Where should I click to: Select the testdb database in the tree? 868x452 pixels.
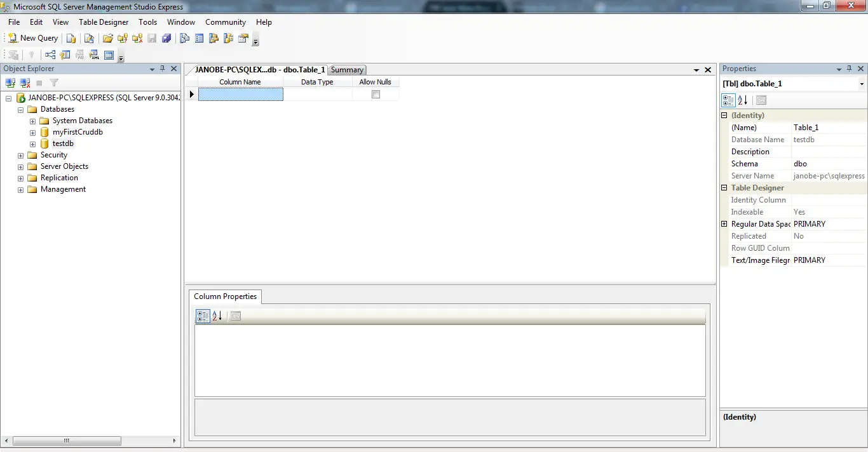[63, 143]
